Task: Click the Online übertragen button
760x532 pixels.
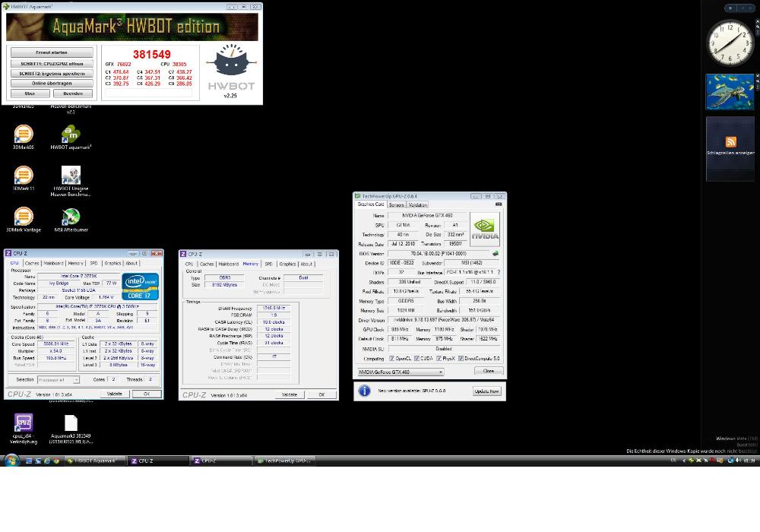Action: 52,84
